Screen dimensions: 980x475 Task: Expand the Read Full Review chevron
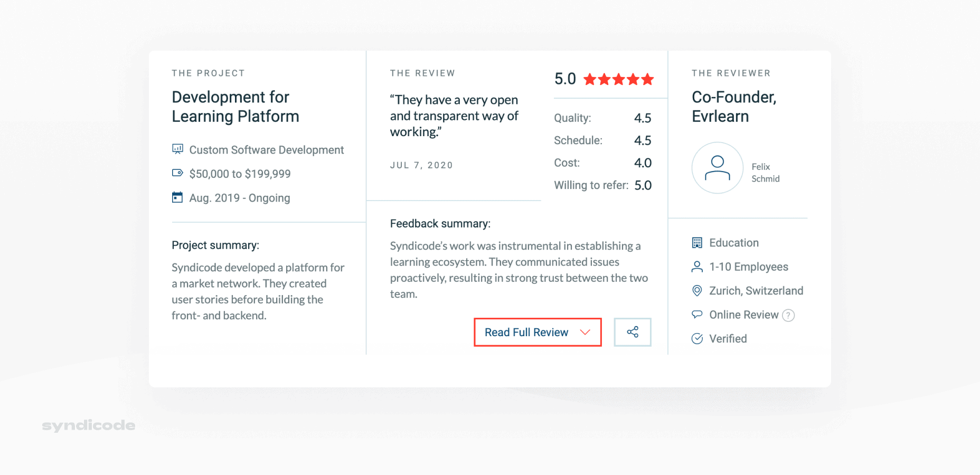point(585,332)
